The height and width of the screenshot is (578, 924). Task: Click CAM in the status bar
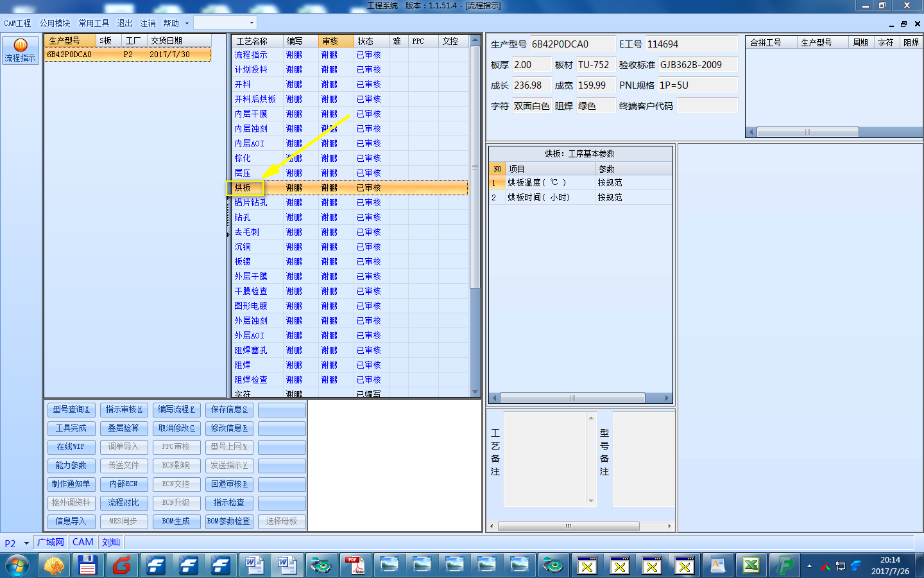click(x=83, y=543)
